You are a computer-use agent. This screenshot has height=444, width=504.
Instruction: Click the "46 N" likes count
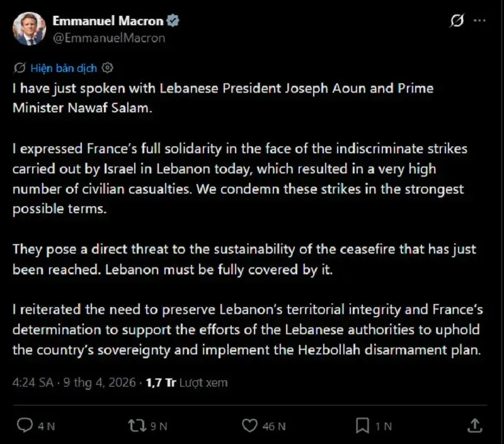pos(273,426)
